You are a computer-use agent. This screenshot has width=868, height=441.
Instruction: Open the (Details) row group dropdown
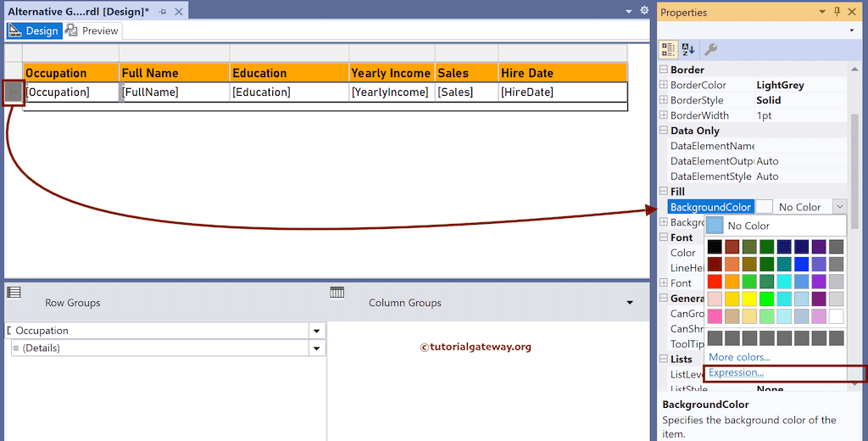[x=317, y=348]
